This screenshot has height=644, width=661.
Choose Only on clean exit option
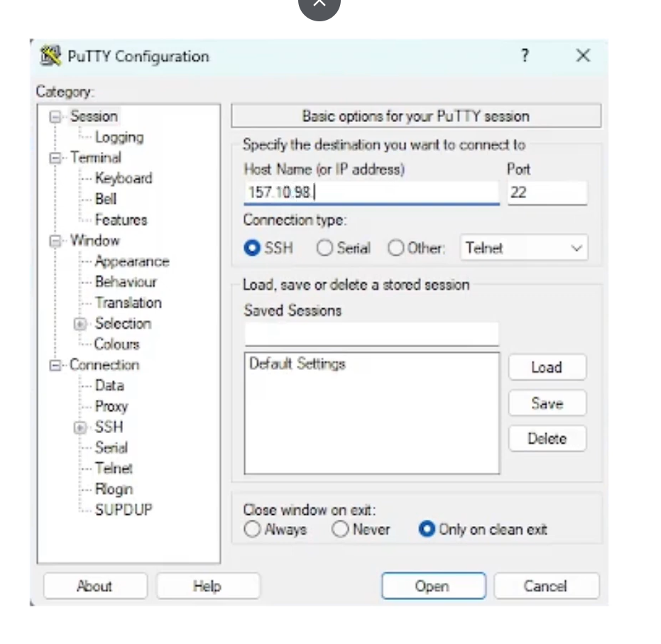[427, 529]
